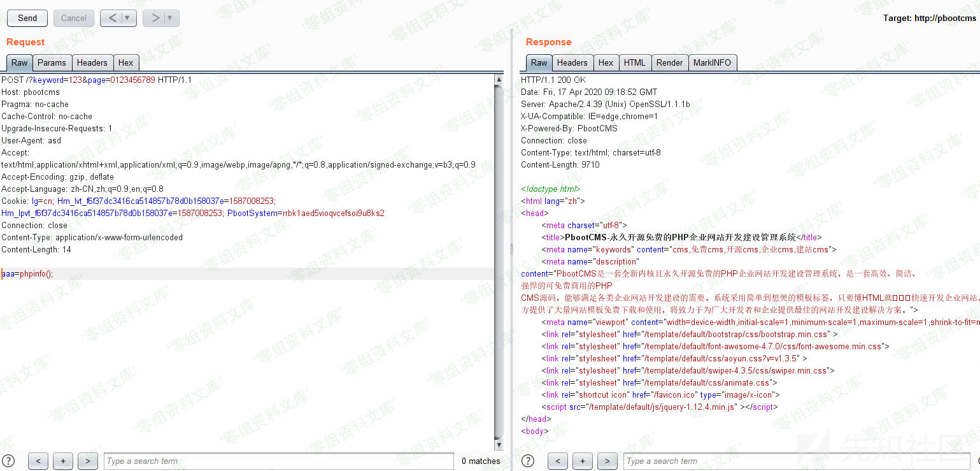Click the response search plus button
The height and width of the screenshot is (471, 980).
point(582,461)
